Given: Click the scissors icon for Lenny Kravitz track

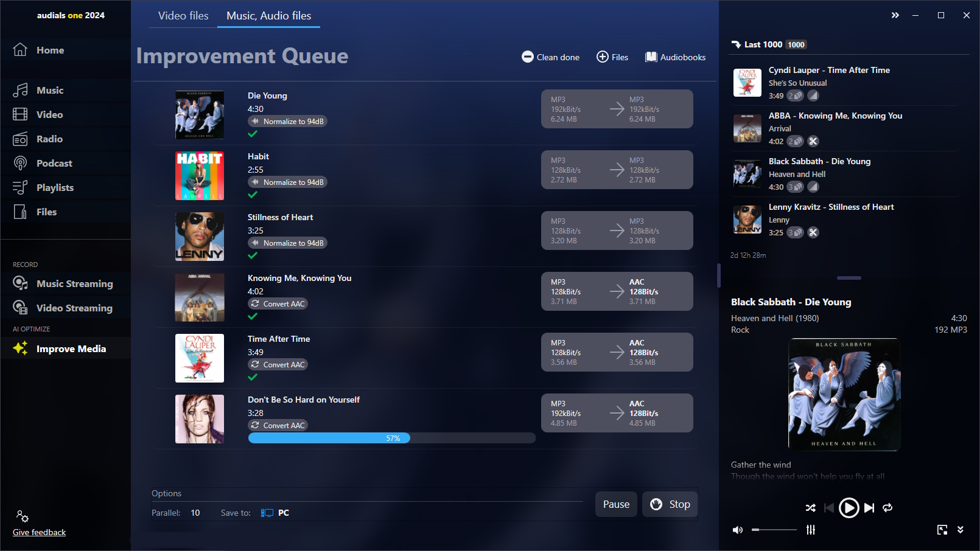Looking at the screenshot, I should point(813,232).
